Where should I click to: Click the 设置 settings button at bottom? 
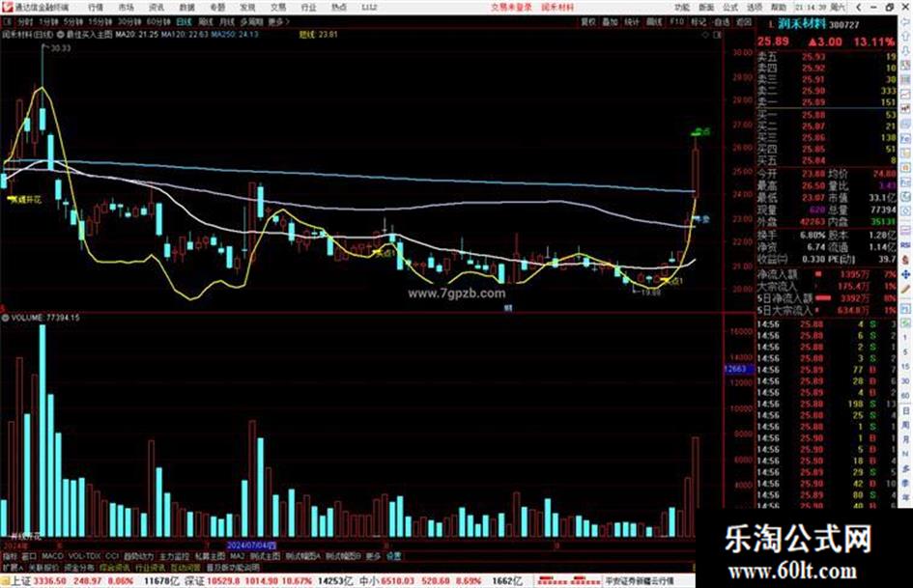click(x=393, y=556)
